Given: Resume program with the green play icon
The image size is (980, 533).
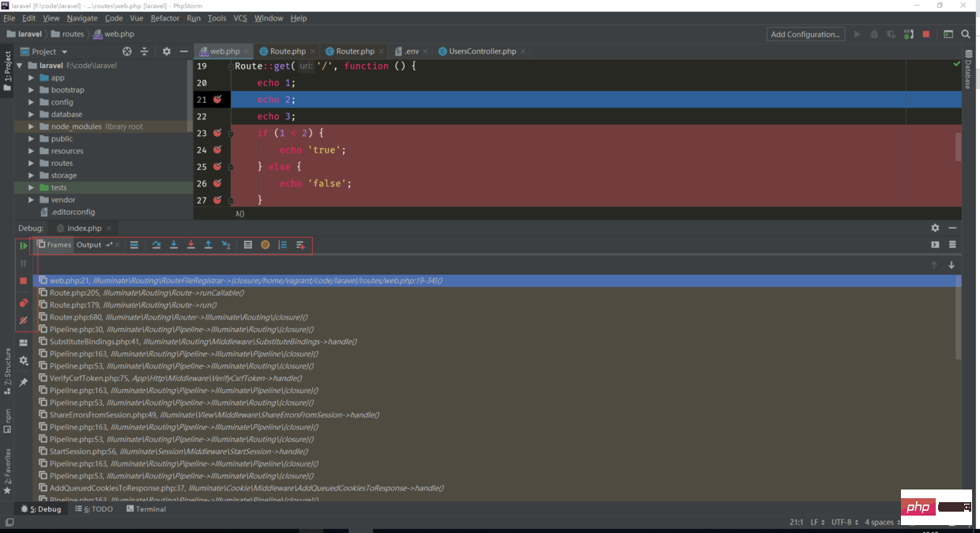Looking at the screenshot, I should click(23, 246).
